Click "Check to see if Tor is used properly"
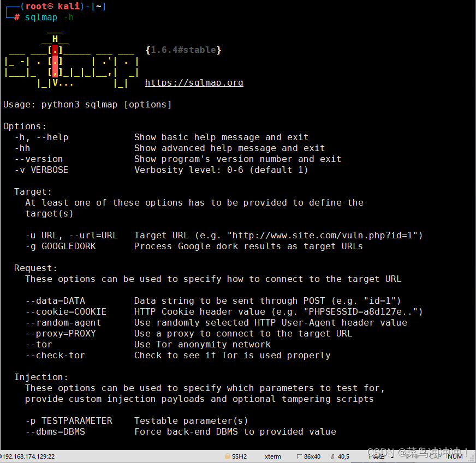 pyautogui.click(x=232, y=356)
